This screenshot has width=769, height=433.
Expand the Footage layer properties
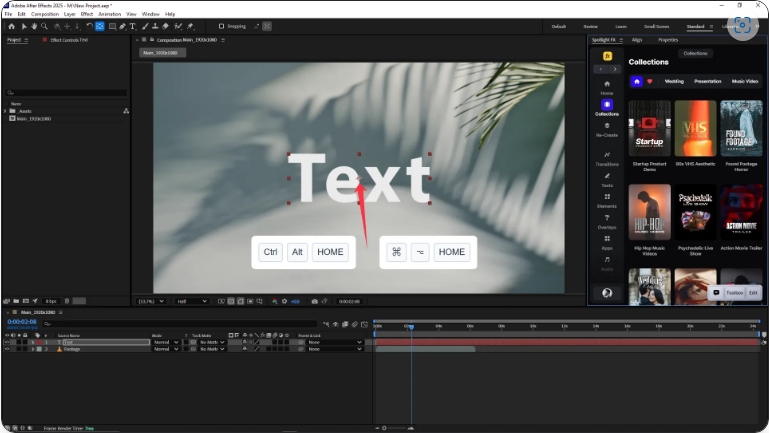[x=33, y=349]
